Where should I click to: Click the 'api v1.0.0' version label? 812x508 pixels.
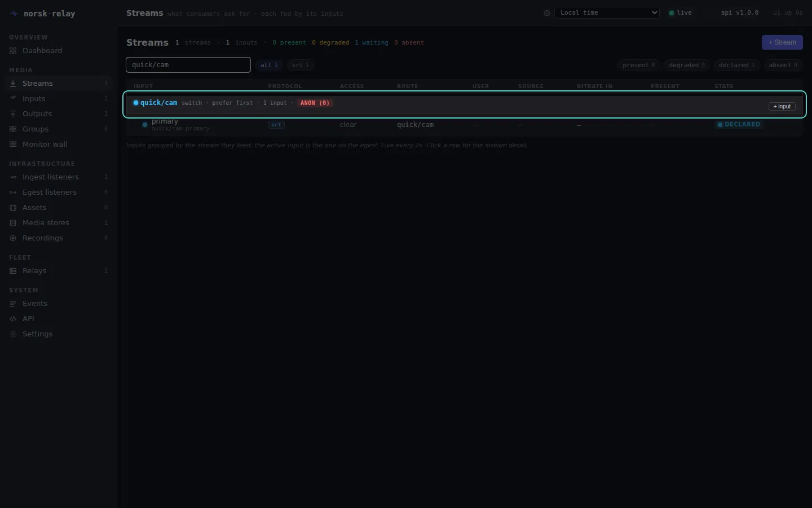tap(740, 13)
